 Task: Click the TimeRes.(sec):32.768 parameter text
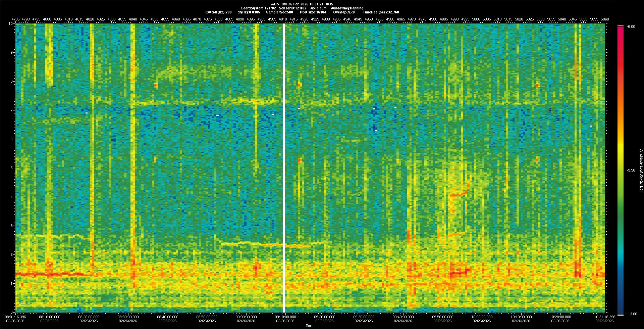[381, 12]
